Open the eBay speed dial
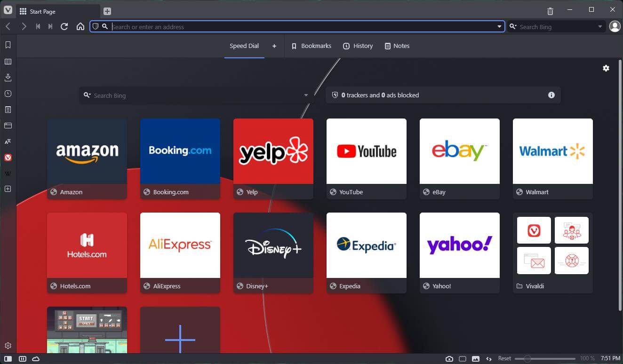The height and width of the screenshot is (364, 623). (460, 159)
